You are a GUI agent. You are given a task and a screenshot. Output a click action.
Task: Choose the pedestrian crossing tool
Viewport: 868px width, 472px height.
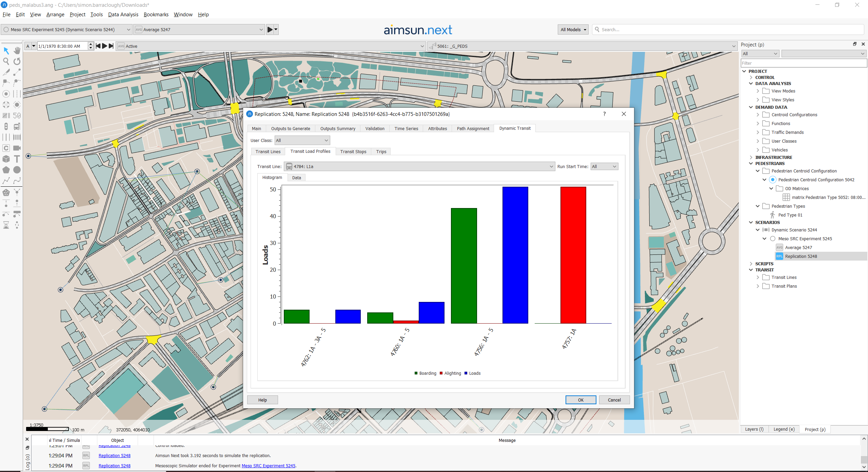[17, 137]
